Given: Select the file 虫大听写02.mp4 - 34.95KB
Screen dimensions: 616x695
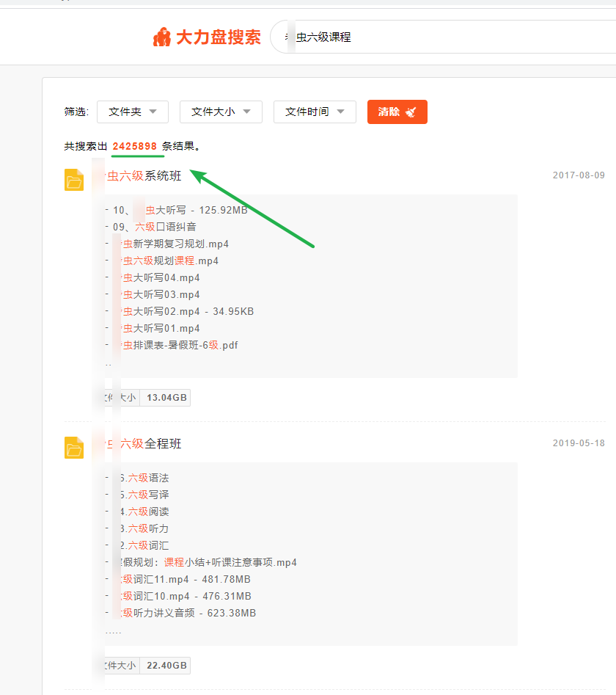Looking at the screenshot, I should pos(188,311).
